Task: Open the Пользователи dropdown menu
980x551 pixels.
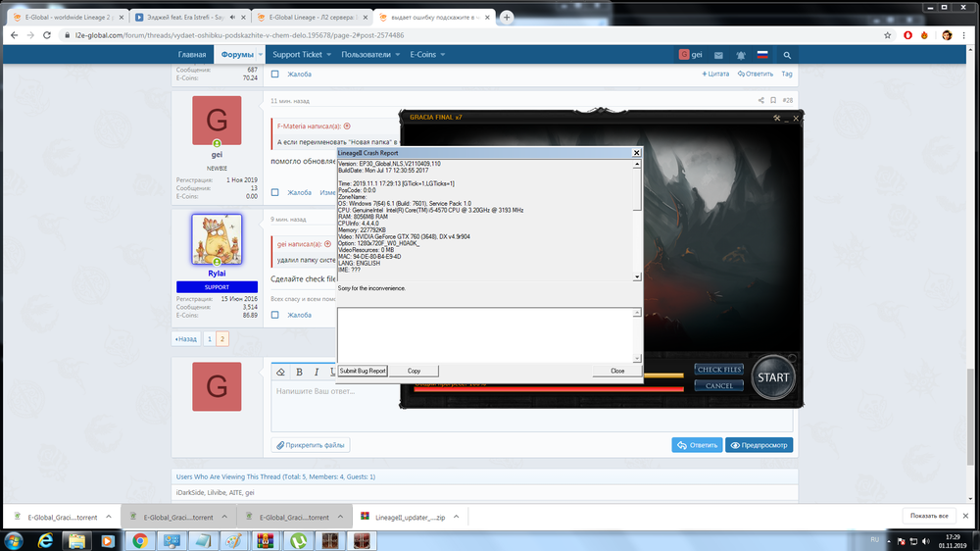Action: coord(370,55)
